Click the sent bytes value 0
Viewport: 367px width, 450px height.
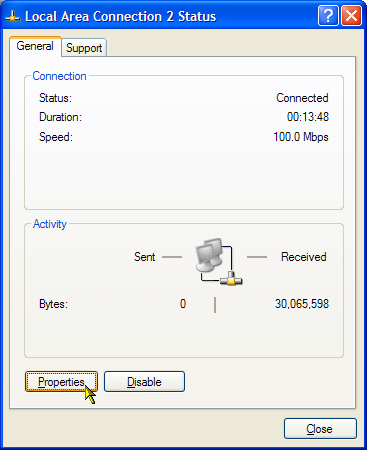[x=183, y=304]
